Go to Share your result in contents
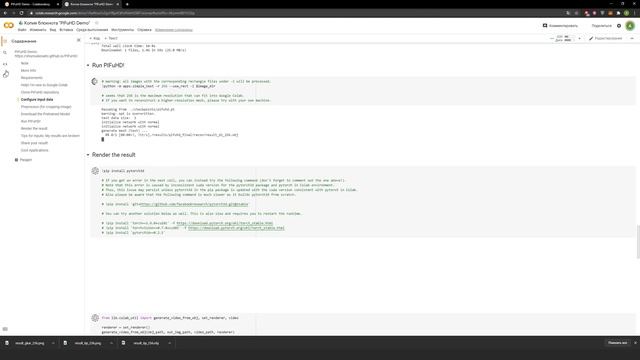 coord(34,143)
